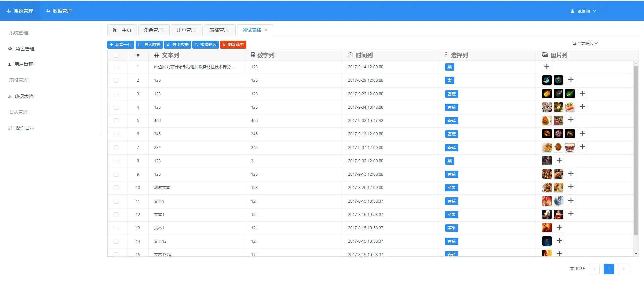
Task: Click the home icon on 主页 tab
Action: [x=115, y=30]
